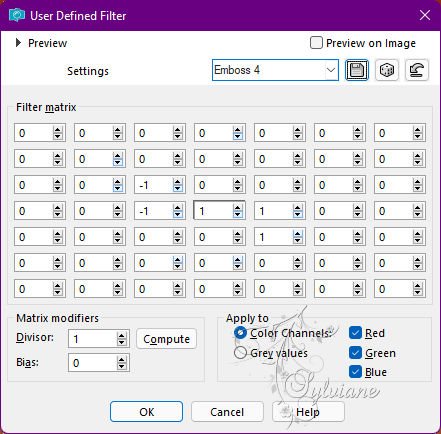The height and width of the screenshot is (434, 441).
Task: Increase the Divisor value with up arrow
Action: [x=122, y=336]
